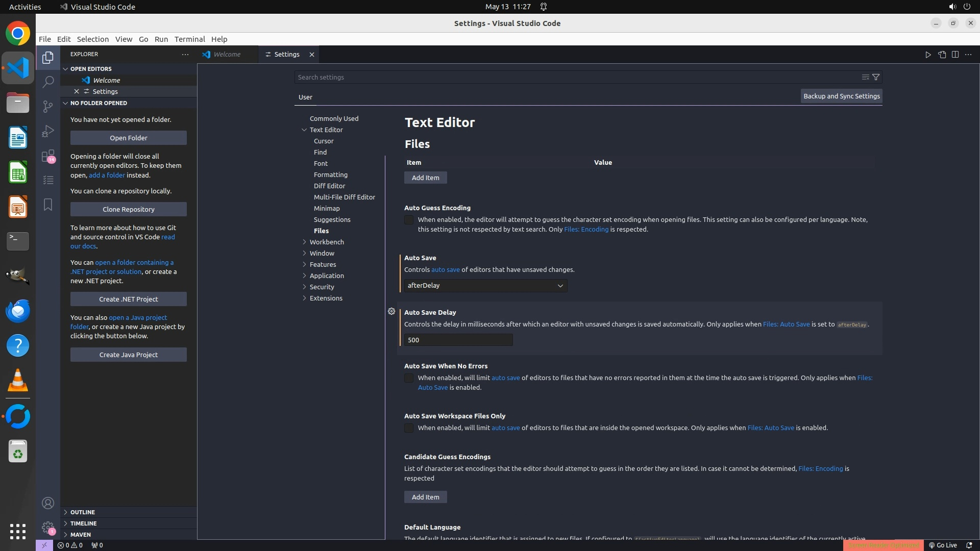Viewport: 980px width, 551px height.
Task: Click the filter settings funnel icon
Action: (x=876, y=77)
